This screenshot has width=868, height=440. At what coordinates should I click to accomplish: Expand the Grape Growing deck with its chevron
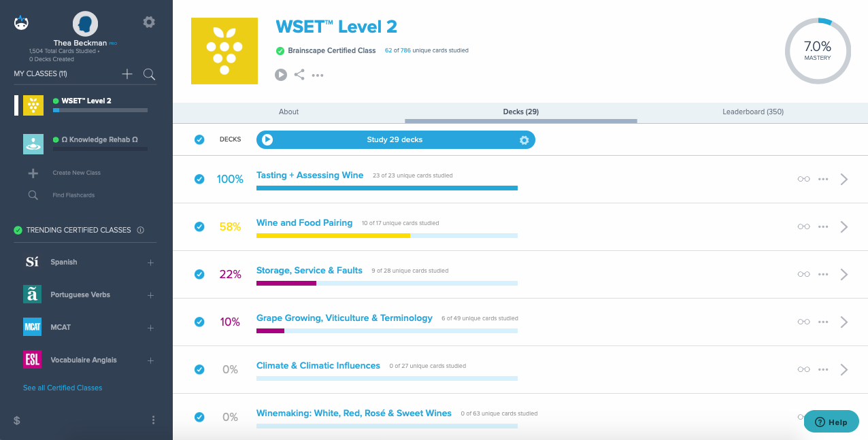coord(844,322)
